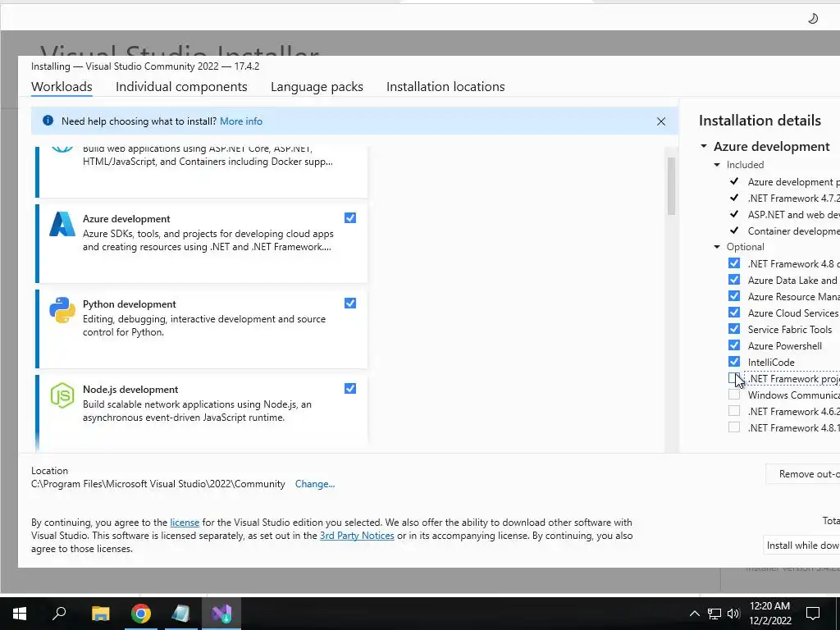The height and width of the screenshot is (630, 840).
Task: Uncheck Azure Resource Manager optional component
Action: point(734,295)
